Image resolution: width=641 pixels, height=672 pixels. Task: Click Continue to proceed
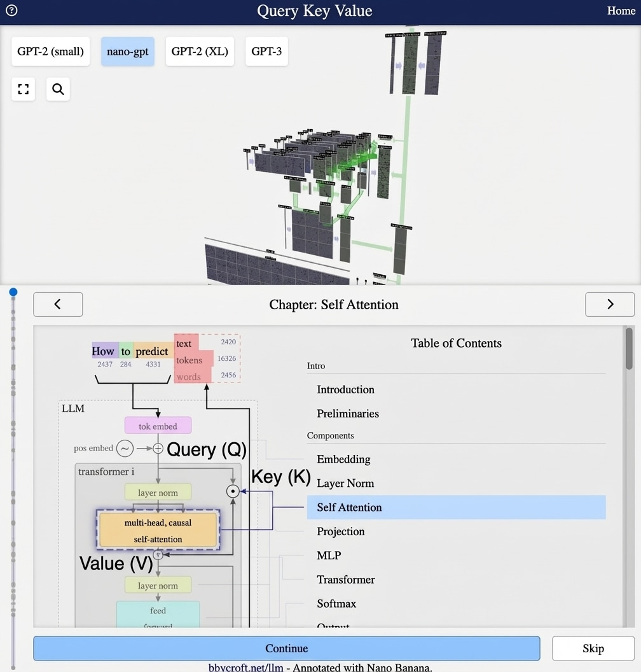(x=286, y=648)
